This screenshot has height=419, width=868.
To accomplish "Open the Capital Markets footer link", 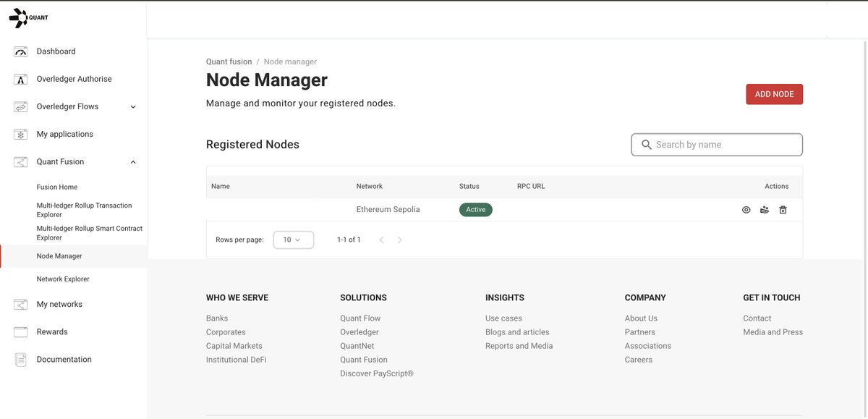I will coord(234,346).
